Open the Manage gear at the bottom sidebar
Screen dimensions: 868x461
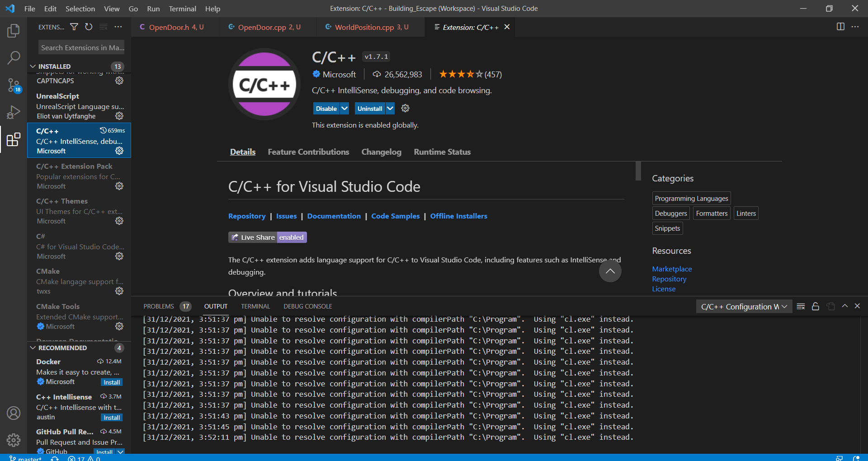14,440
